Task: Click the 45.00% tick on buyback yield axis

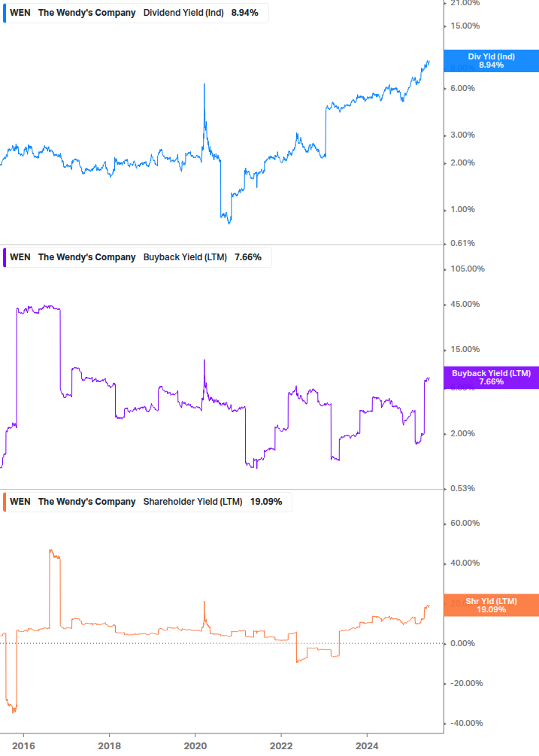Action: (x=465, y=304)
